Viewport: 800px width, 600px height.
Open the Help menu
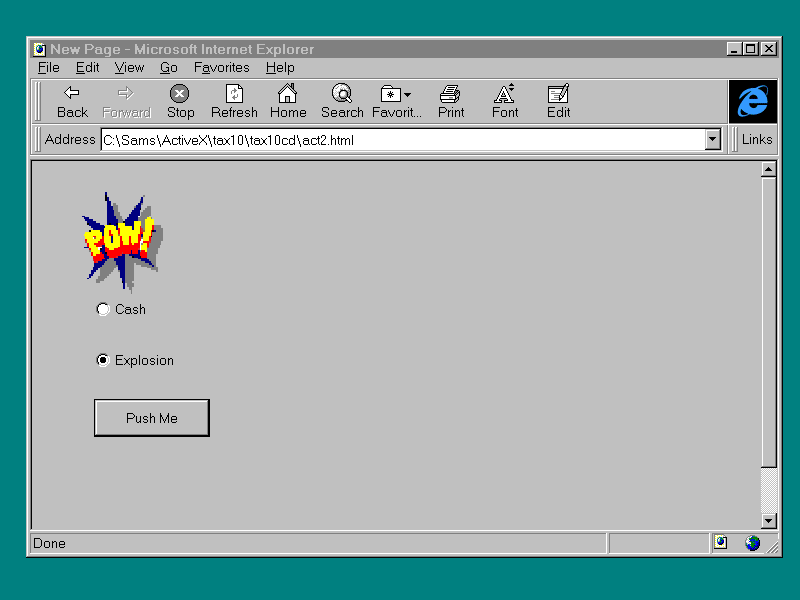280,68
